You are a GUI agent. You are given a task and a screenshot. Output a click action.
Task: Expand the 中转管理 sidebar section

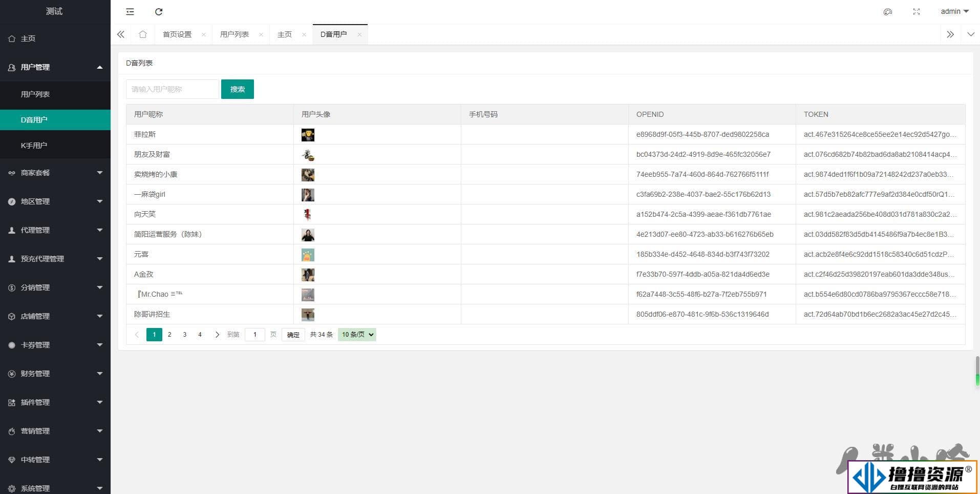tap(55, 460)
